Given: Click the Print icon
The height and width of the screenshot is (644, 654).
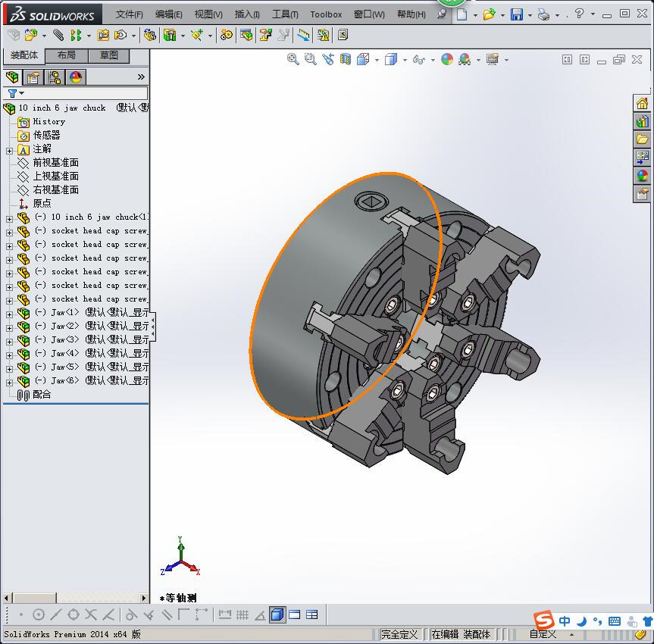Looking at the screenshot, I should tap(543, 14).
